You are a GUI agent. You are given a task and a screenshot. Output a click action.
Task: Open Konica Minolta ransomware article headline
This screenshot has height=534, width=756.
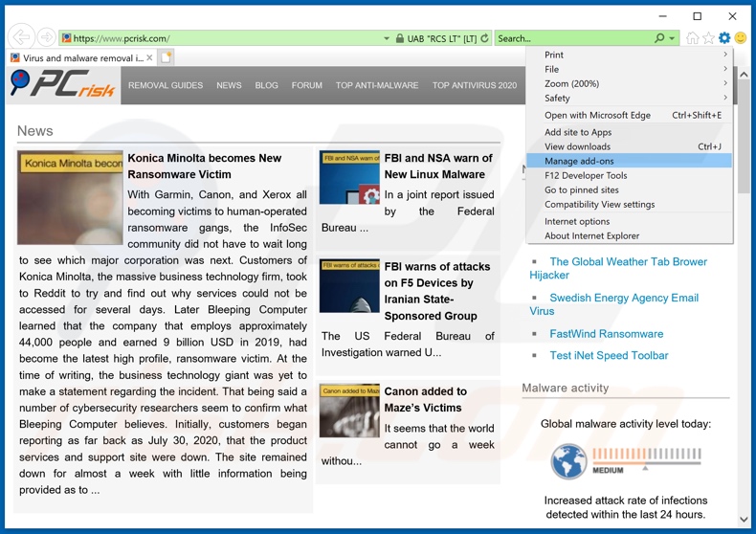(205, 167)
